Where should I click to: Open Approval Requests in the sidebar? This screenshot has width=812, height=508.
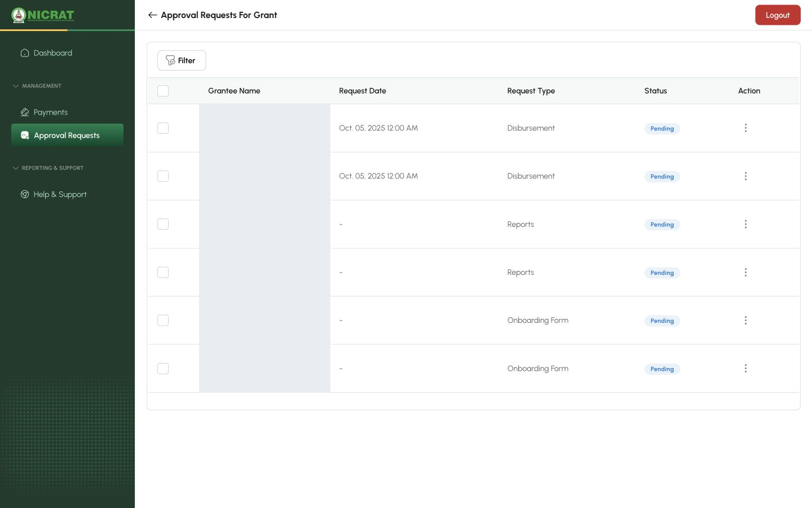[x=67, y=135]
